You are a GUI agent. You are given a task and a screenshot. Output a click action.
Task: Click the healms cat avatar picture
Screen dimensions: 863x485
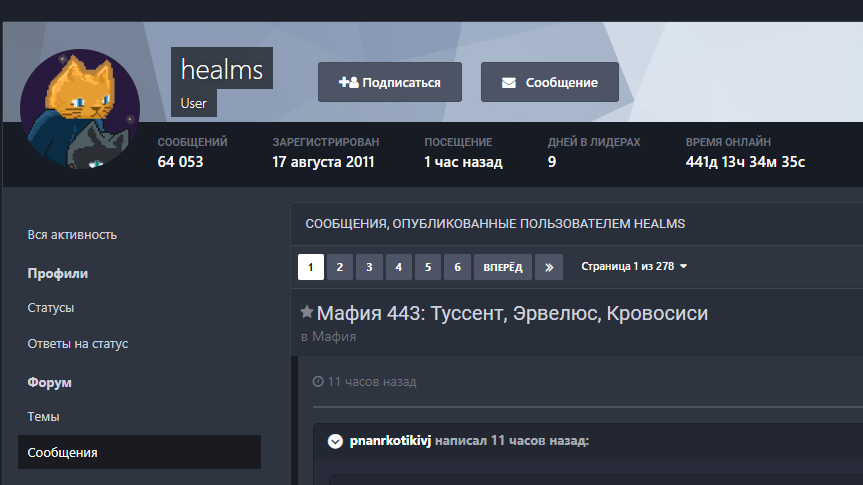pos(80,109)
